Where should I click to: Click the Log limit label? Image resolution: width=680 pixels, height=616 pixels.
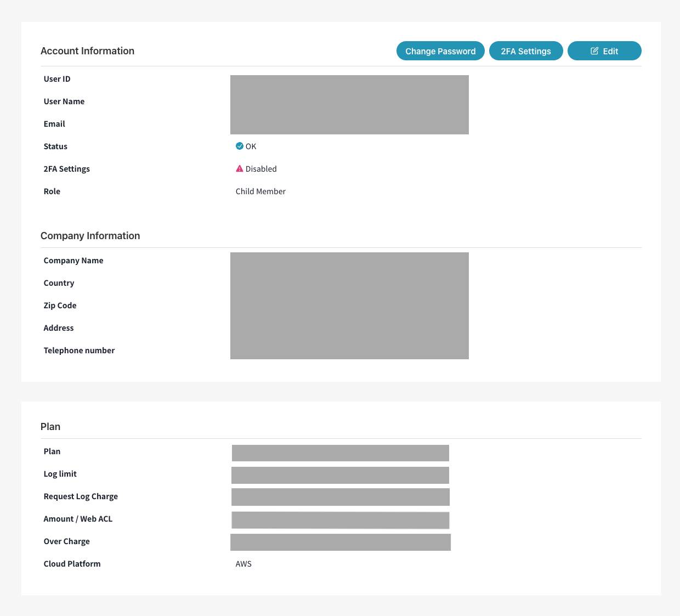(x=60, y=474)
